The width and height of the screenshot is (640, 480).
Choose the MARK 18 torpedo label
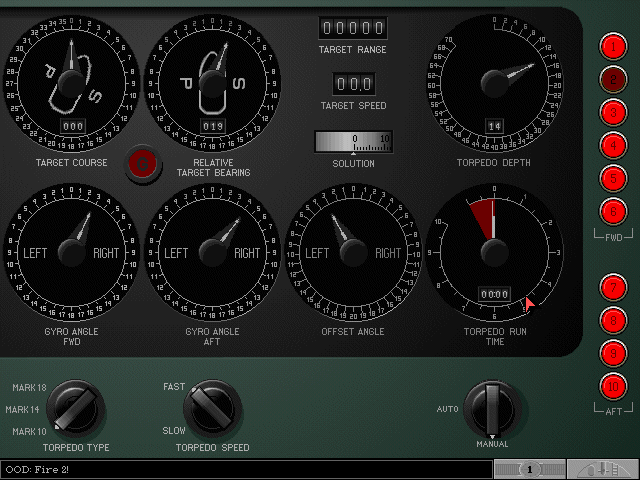[x=29, y=387]
